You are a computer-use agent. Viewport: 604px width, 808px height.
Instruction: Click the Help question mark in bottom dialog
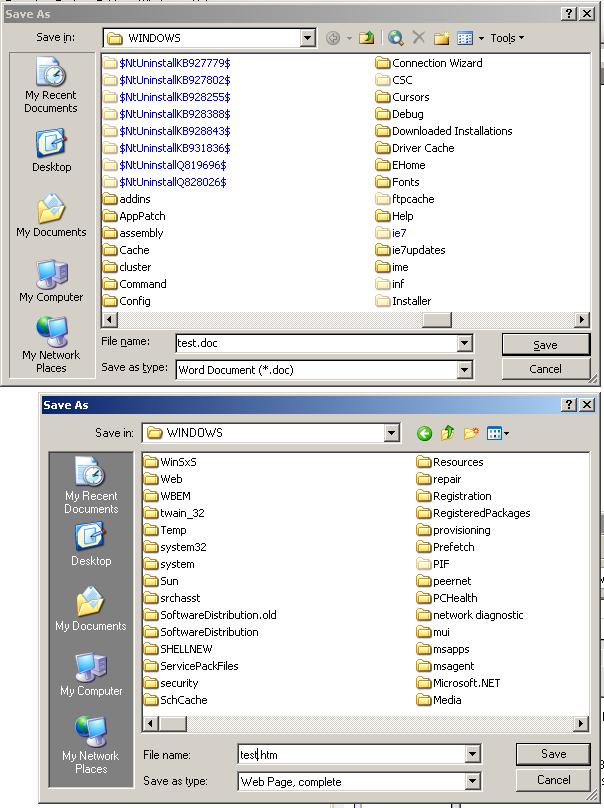[568, 405]
